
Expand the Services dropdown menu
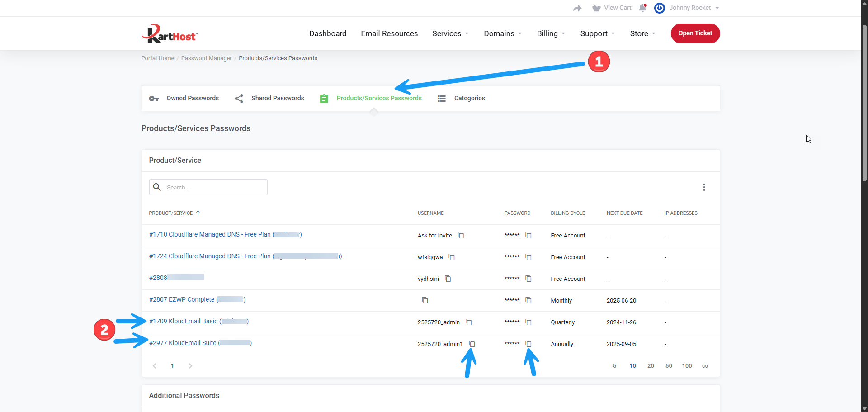pos(451,33)
